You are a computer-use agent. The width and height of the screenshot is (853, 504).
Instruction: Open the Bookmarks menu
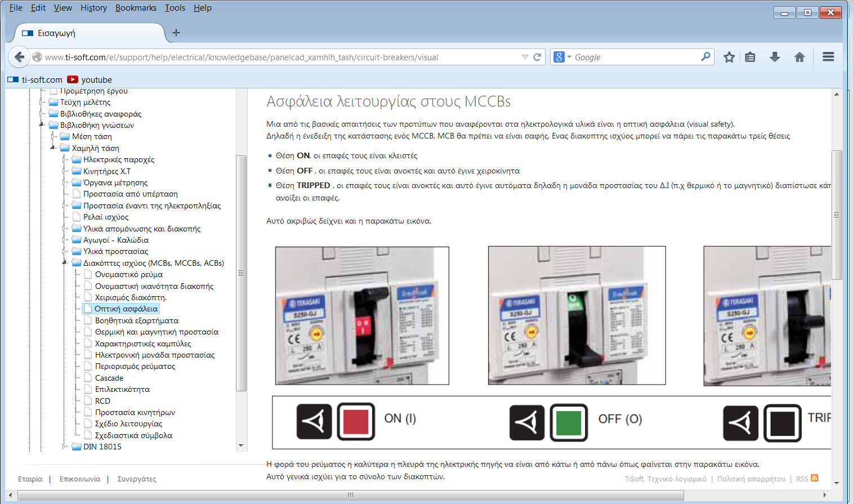pyautogui.click(x=135, y=8)
